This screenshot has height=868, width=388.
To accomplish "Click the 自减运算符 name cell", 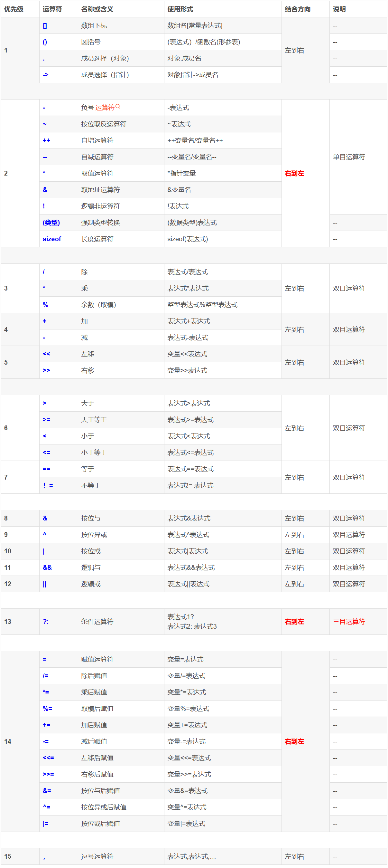I will (x=121, y=157).
